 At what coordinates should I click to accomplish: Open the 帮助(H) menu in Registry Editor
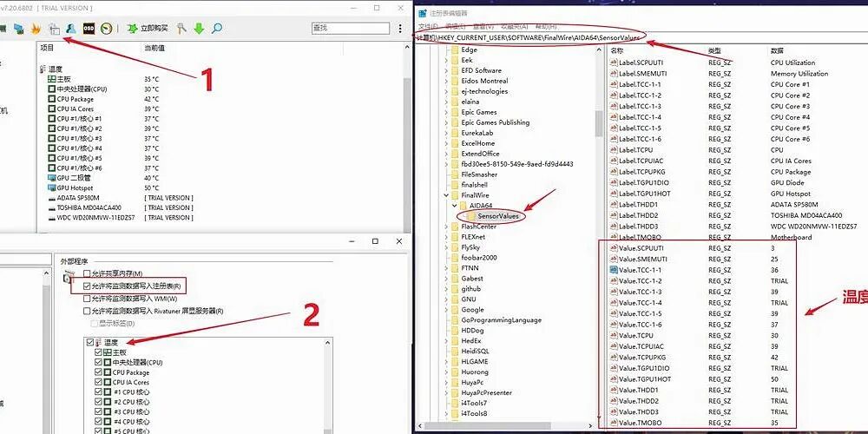[546, 27]
